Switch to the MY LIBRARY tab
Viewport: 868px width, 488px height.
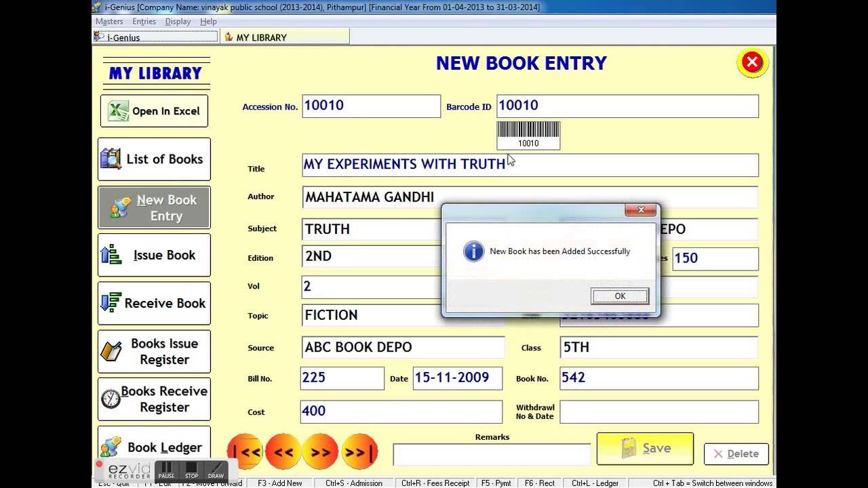(x=285, y=37)
